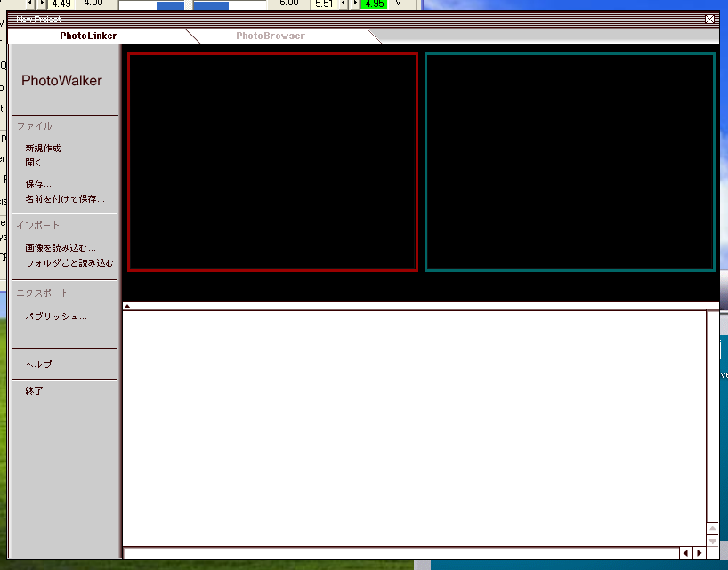This screenshot has width=728, height=570.
Task: Click 名前を付けて保存... (Save As)
Action: [x=65, y=199]
